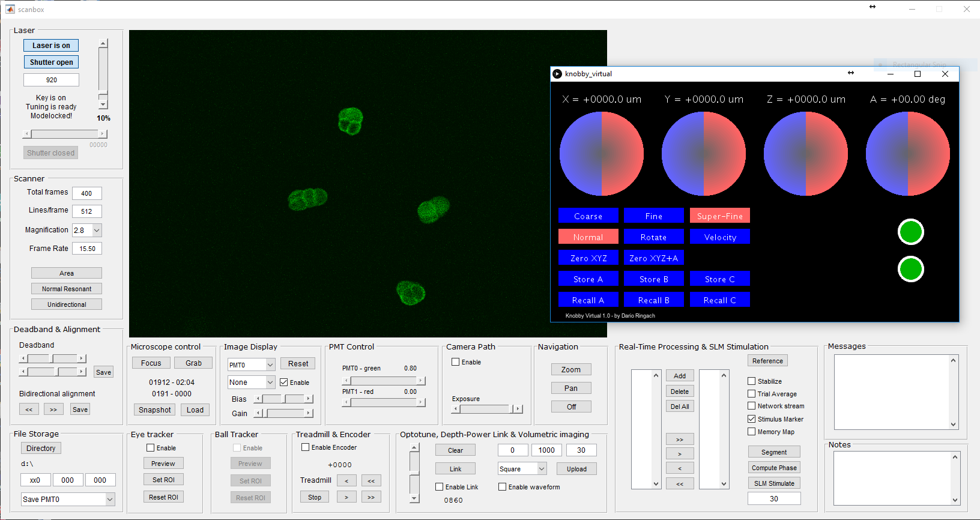Switch knobby to Coarse mode
980x520 pixels.
(x=588, y=216)
